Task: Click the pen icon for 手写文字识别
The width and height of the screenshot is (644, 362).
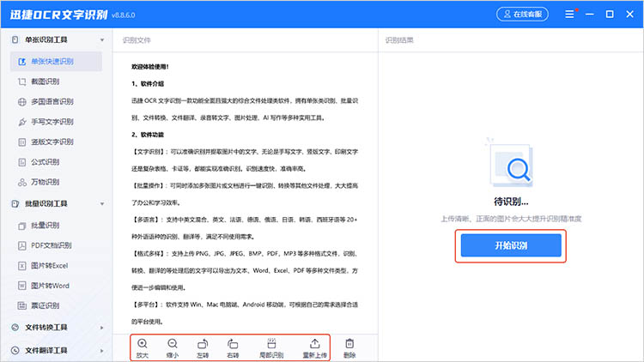Action: pos(22,122)
